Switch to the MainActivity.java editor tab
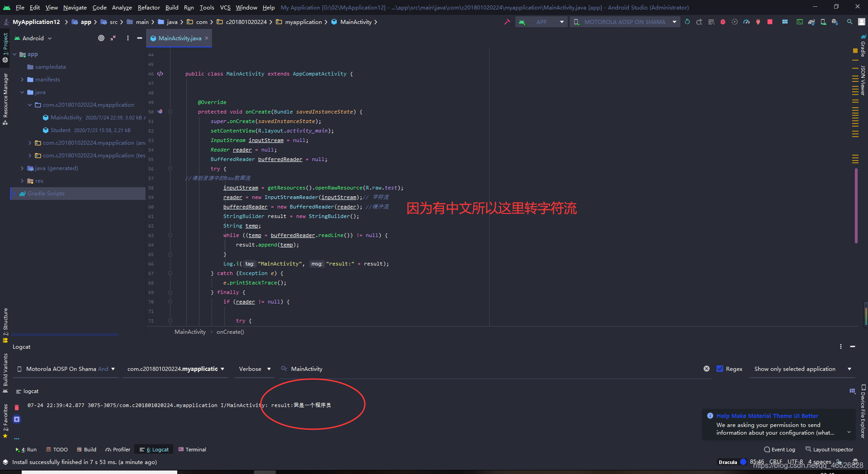This screenshot has width=868, height=474. click(179, 38)
